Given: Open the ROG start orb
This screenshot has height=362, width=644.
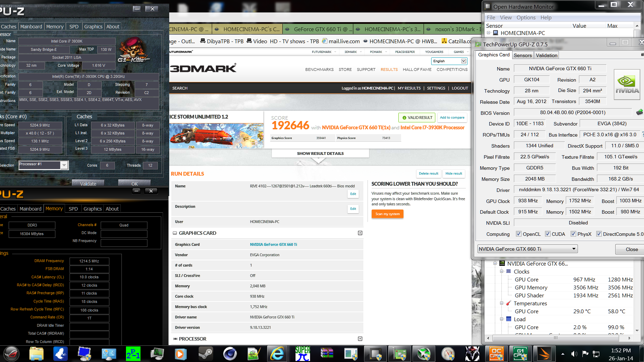Looking at the screenshot, I should pos(11,354).
